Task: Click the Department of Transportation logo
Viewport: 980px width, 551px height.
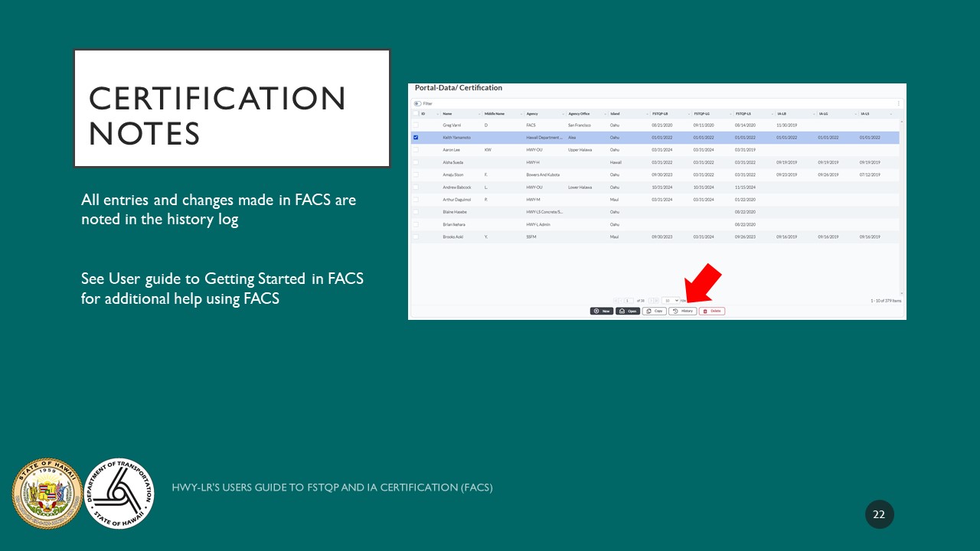Action: click(119, 494)
